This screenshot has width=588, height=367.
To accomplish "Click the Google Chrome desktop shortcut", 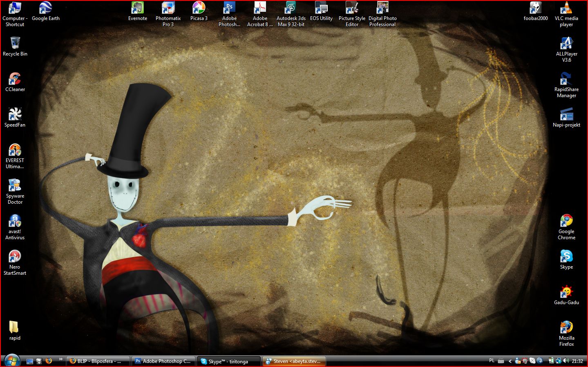I will 566,221.
